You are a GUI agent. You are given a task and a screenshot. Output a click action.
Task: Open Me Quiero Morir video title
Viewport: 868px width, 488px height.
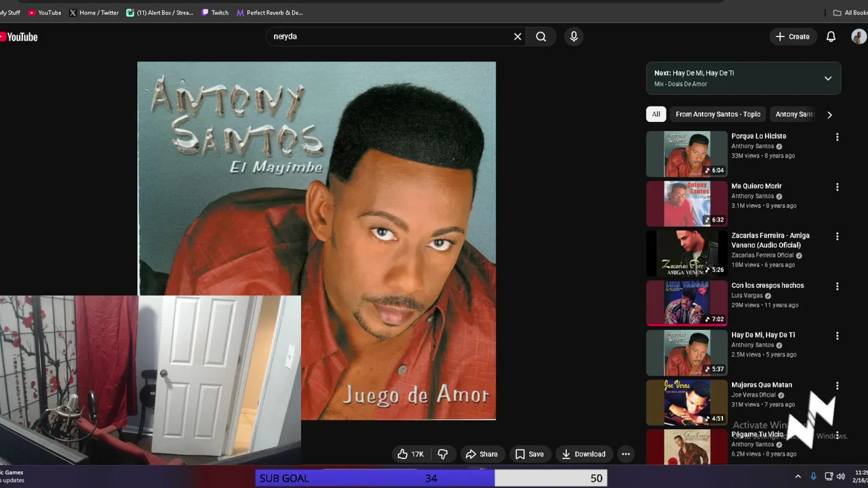pos(756,186)
